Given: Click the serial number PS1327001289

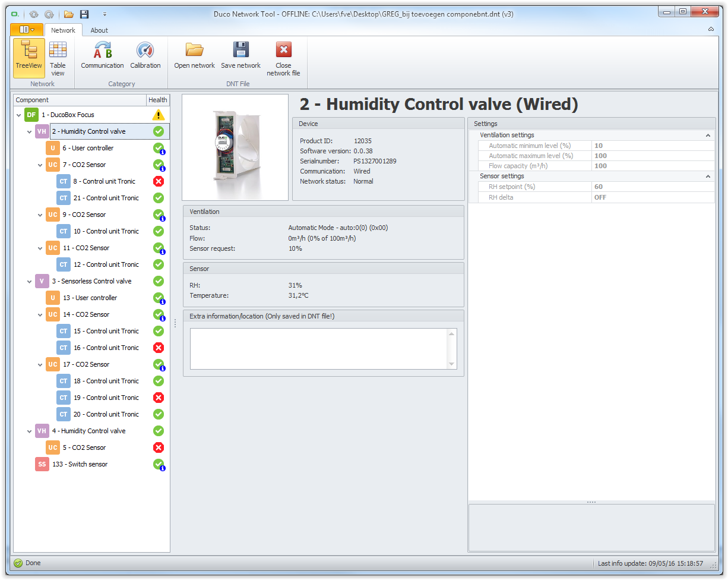Looking at the screenshot, I should pos(375,161).
